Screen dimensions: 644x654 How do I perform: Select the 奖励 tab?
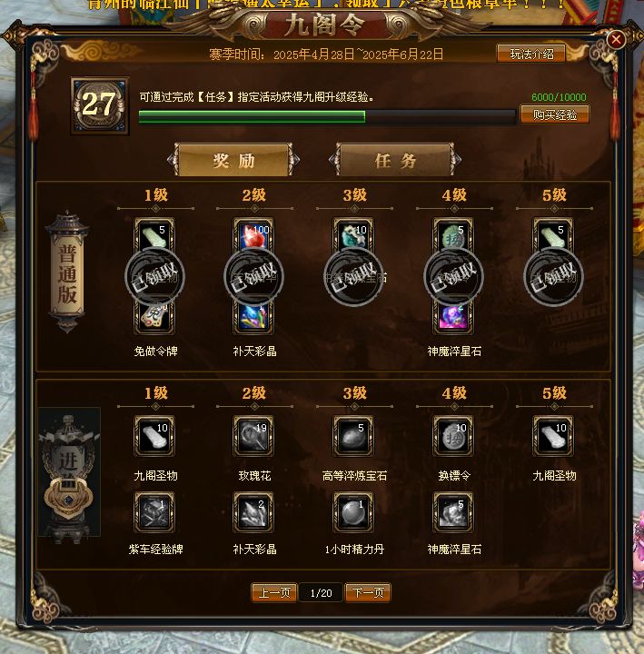click(x=233, y=161)
